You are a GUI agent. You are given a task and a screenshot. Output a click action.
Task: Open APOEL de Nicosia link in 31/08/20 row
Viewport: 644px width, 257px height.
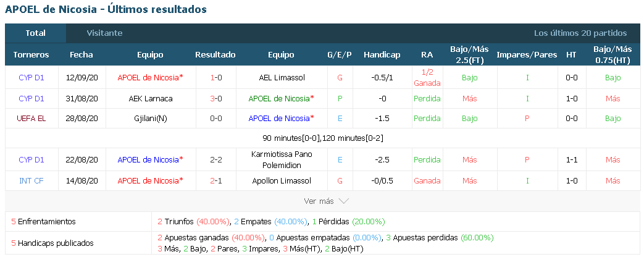click(282, 99)
